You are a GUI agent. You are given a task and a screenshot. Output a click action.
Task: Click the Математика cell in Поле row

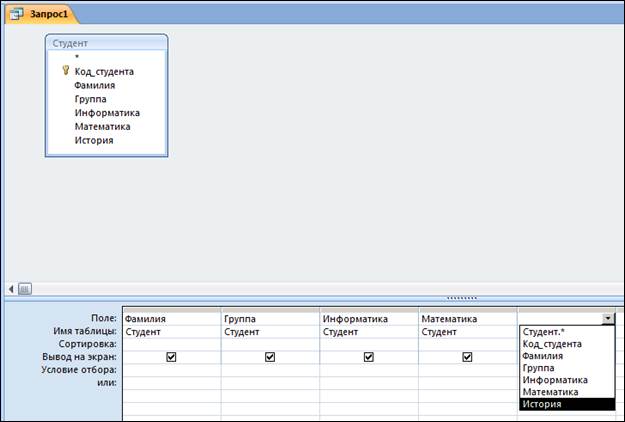pos(468,319)
